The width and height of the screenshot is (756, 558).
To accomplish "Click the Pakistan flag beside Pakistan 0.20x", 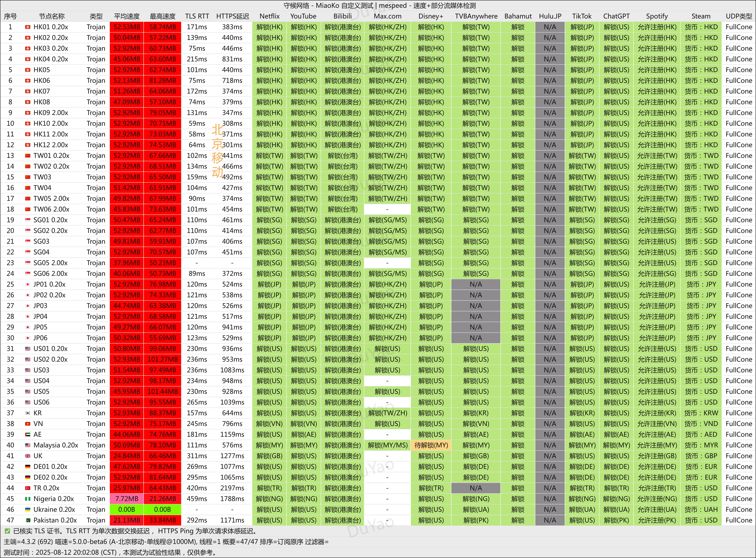I will coord(28,520).
